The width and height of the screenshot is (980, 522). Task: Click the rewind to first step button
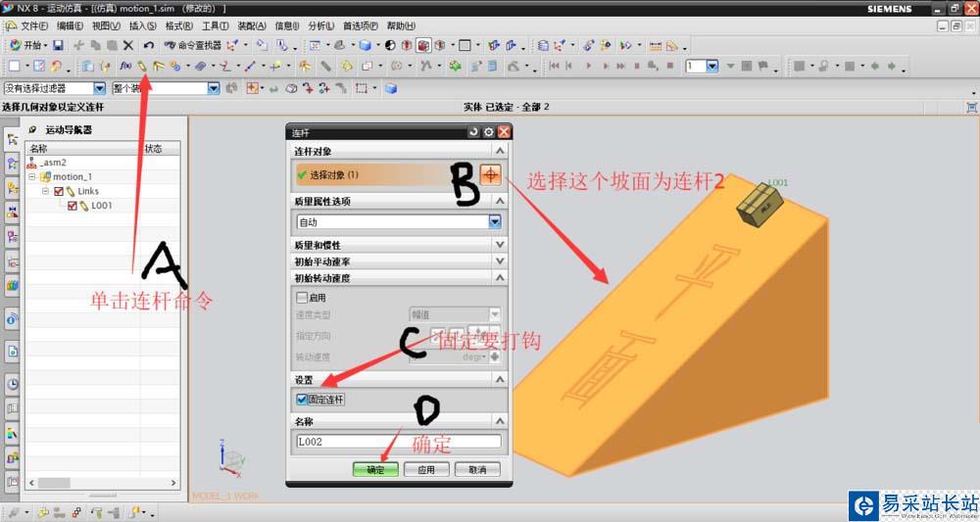[555, 66]
